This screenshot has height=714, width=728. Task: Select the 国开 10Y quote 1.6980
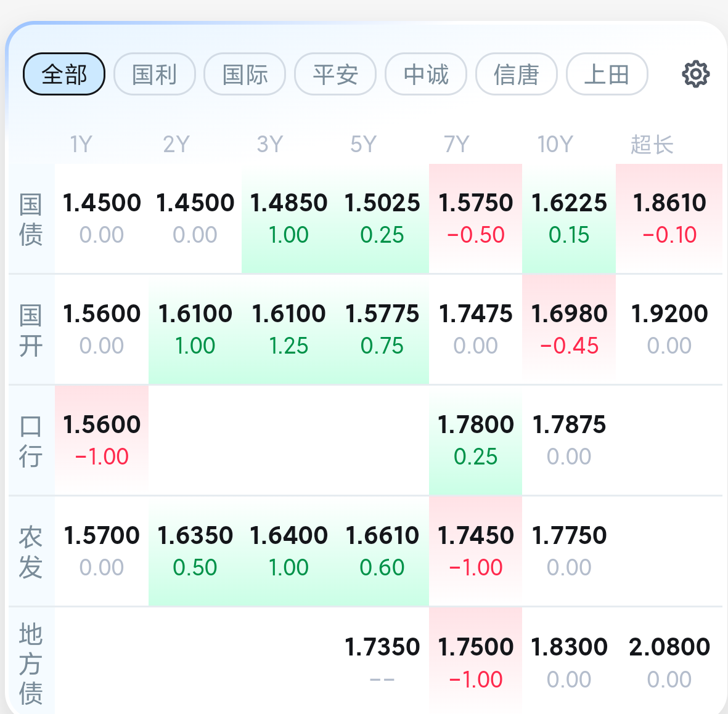(568, 314)
